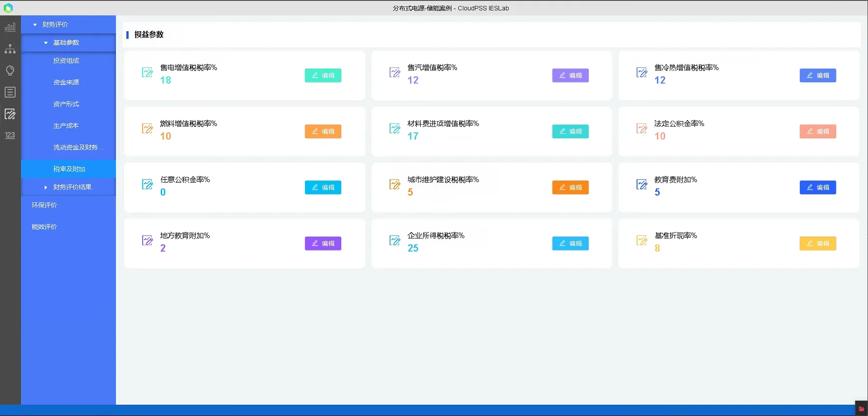
Task: Edit the 城市维护建设税税率% value
Action: pyautogui.click(x=570, y=187)
